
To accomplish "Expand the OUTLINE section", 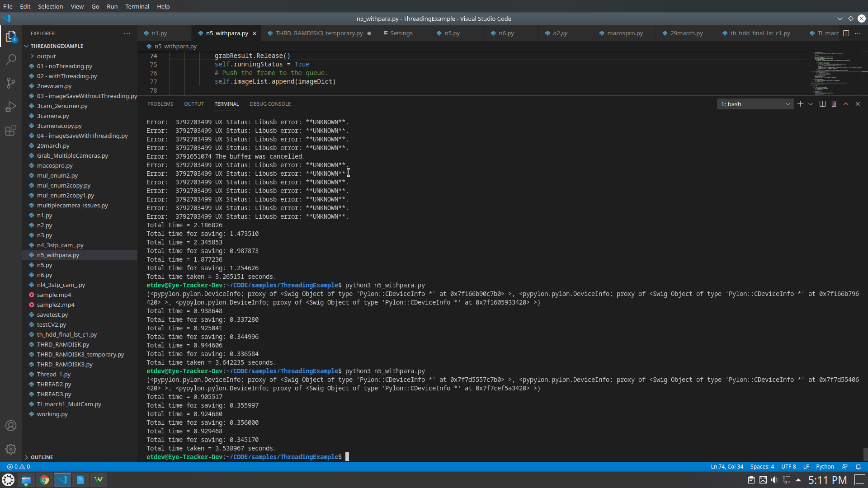I will tap(42, 457).
